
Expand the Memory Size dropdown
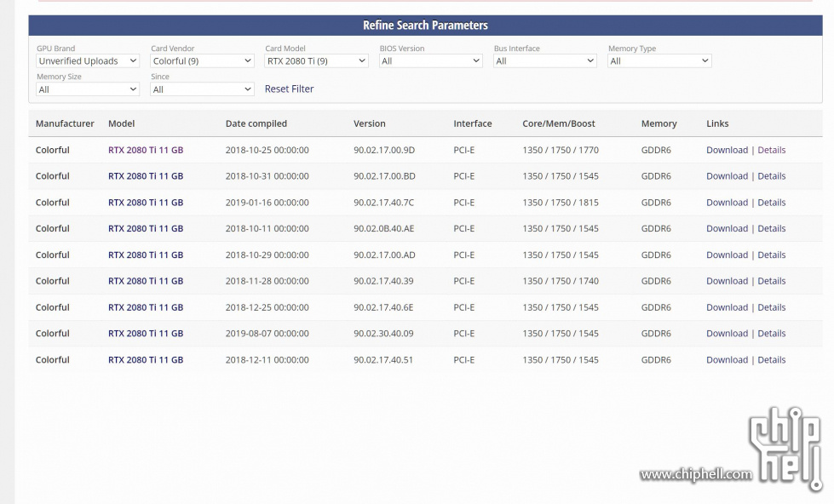pos(88,89)
